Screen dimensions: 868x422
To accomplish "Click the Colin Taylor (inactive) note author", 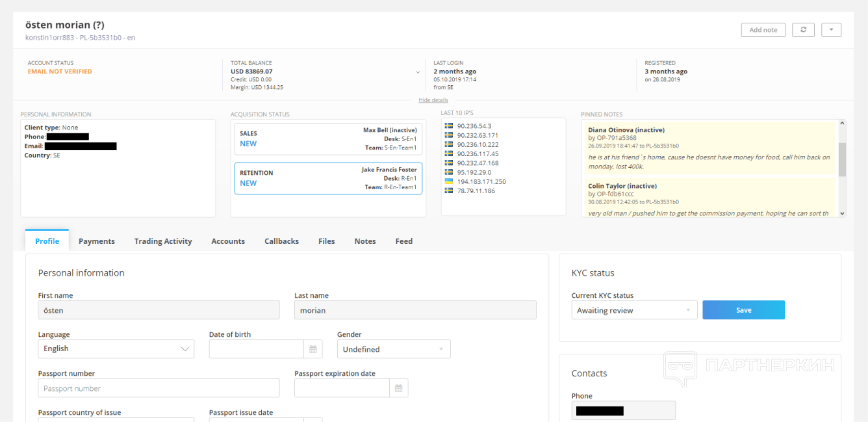I will coord(622,186).
